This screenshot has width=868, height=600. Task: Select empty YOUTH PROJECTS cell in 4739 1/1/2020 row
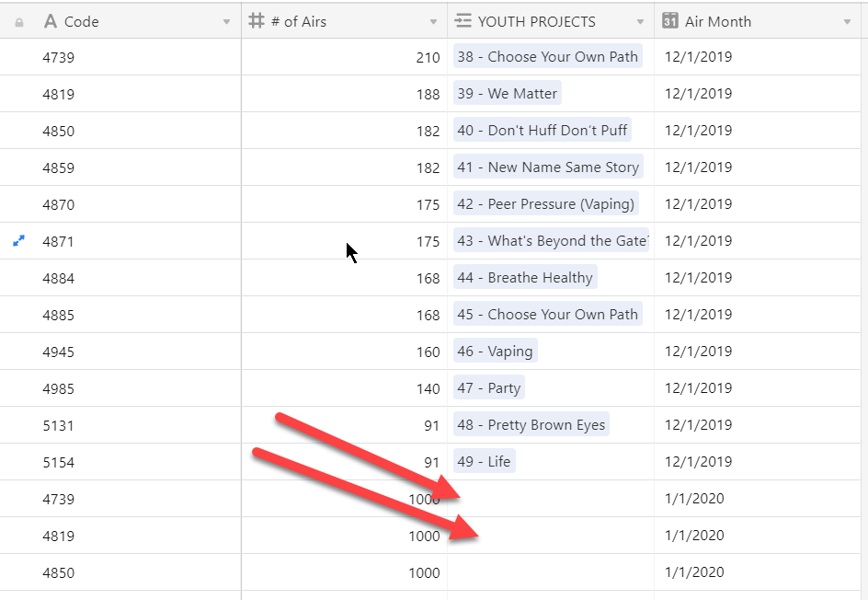coord(551,499)
